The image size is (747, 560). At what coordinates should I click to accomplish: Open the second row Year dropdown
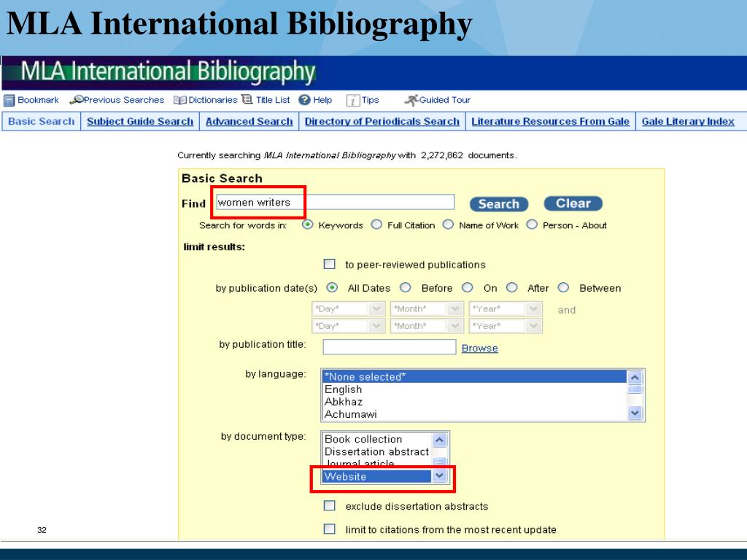(506, 326)
